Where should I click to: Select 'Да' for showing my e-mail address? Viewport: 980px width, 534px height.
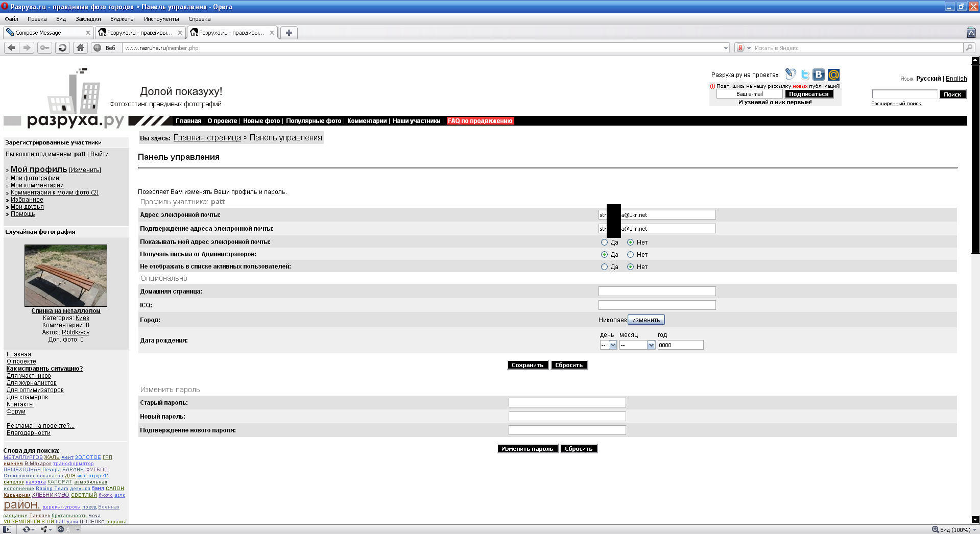coord(604,242)
